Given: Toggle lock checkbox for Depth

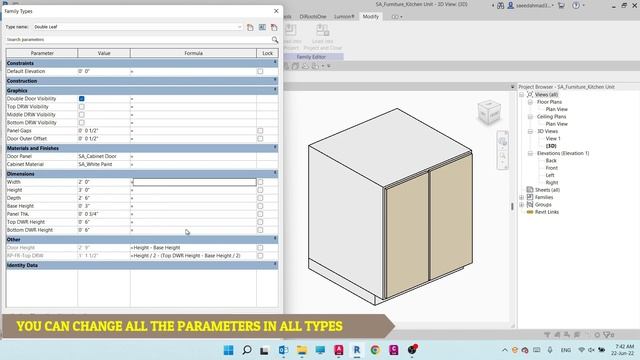Looking at the screenshot, I should click(x=260, y=198).
